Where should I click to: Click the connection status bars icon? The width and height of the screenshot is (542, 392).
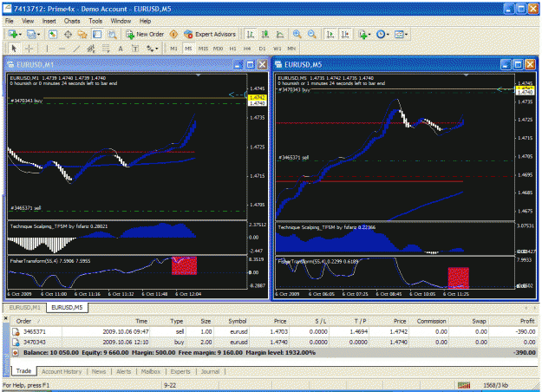click(x=464, y=385)
